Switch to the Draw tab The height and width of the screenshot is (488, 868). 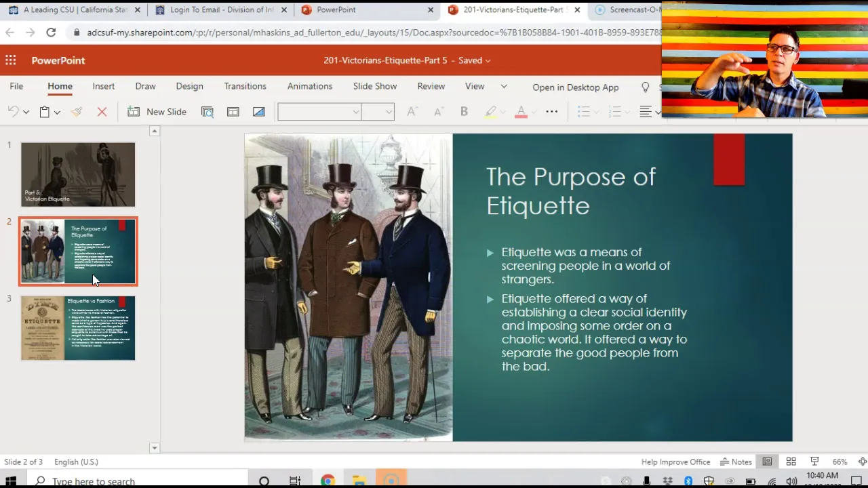pyautogui.click(x=145, y=86)
